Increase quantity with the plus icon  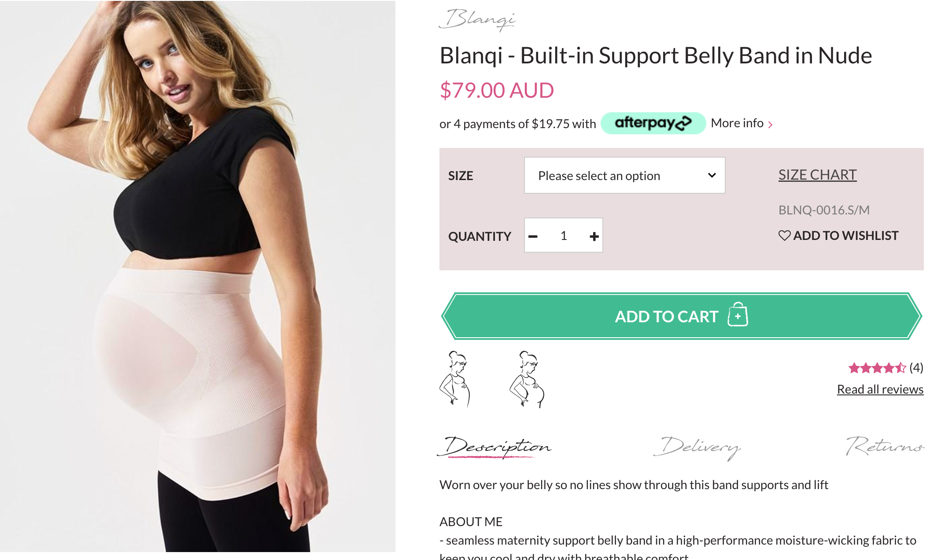tap(594, 236)
